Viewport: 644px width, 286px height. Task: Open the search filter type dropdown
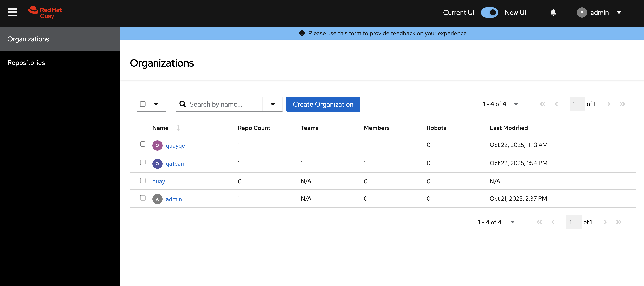click(273, 104)
